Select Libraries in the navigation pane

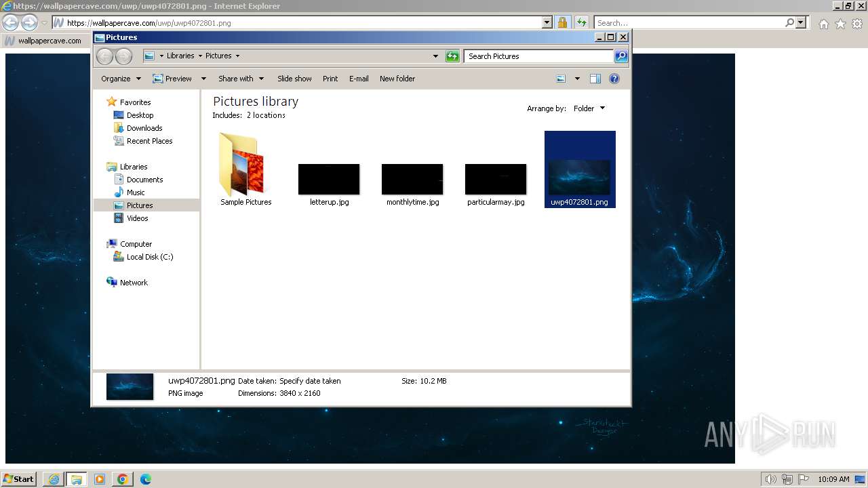134,167
